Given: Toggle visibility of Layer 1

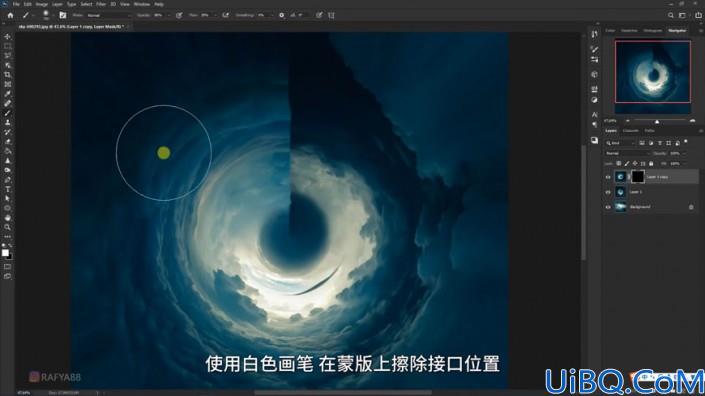Looking at the screenshot, I should click(x=608, y=192).
